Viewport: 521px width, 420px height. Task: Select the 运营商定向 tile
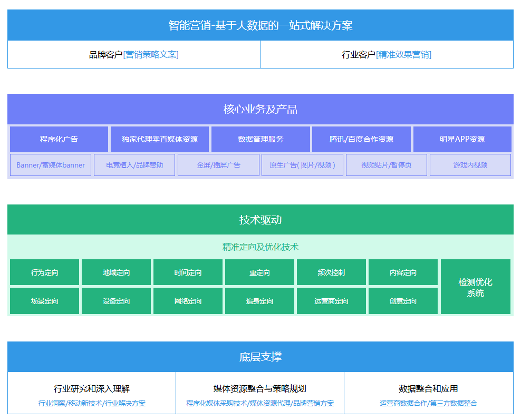[x=331, y=301]
